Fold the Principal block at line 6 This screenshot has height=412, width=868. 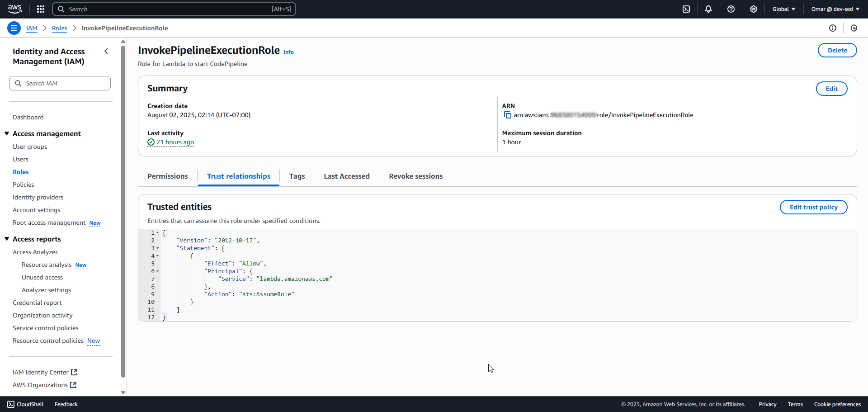click(158, 271)
